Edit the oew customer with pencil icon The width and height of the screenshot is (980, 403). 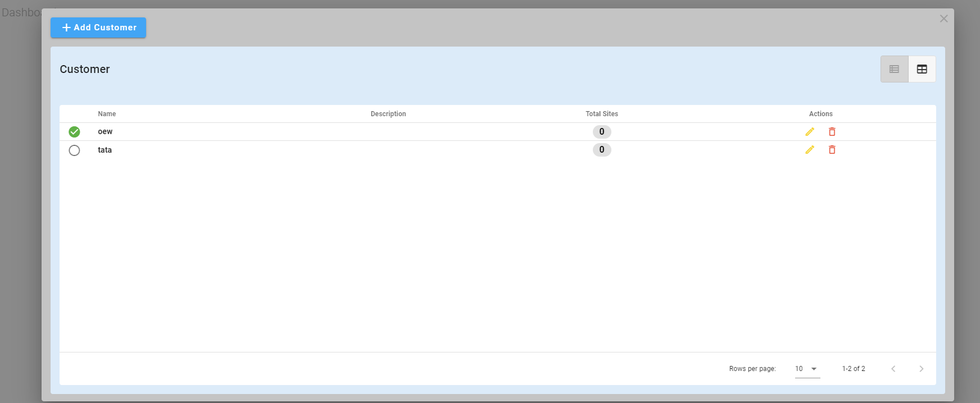[809, 132]
